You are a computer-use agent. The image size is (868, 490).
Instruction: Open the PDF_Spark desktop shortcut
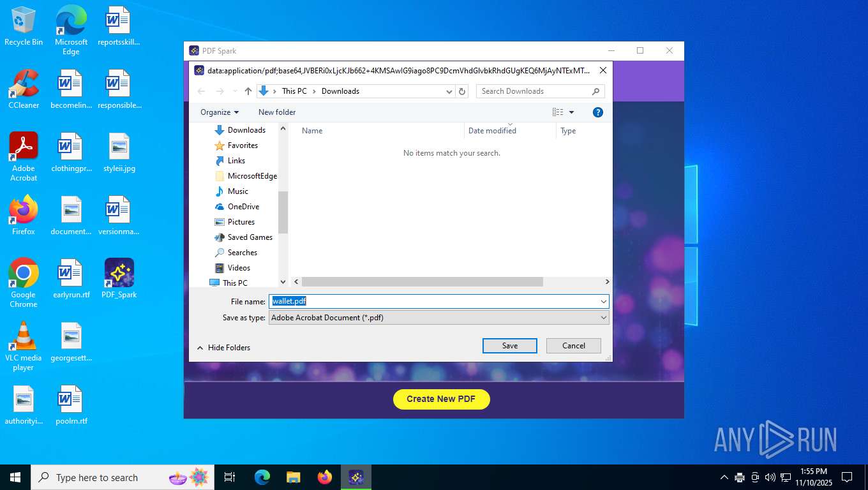click(119, 278)
